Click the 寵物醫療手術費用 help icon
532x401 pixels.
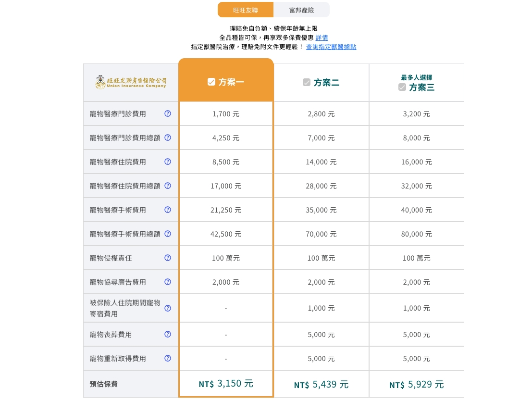coord(167,210)
